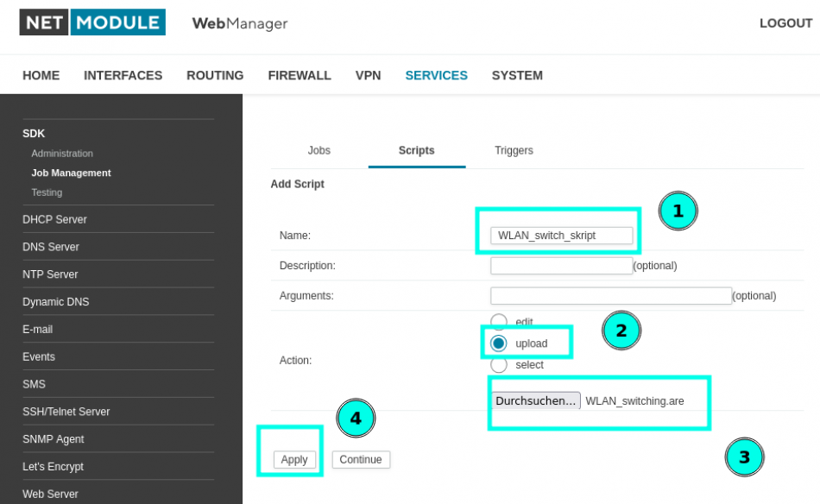Open SSH/Telnet Server sidebar entry

(66, 412)
